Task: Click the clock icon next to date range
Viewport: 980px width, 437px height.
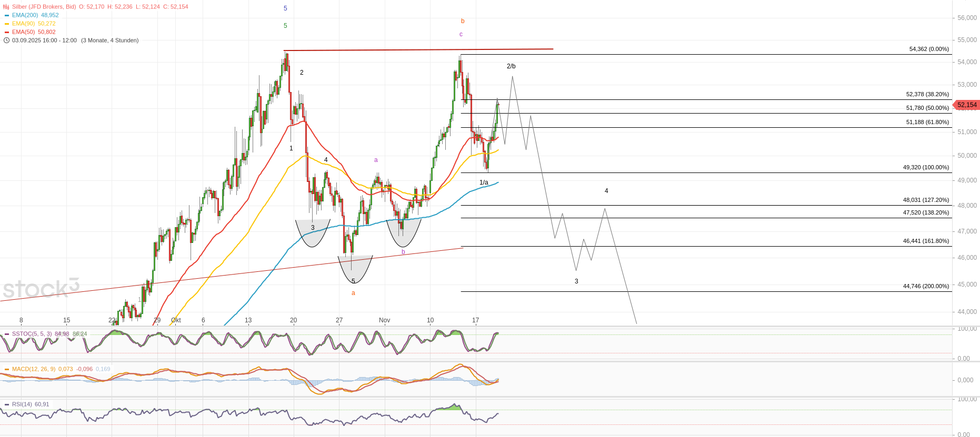Action: pos(6,40)
